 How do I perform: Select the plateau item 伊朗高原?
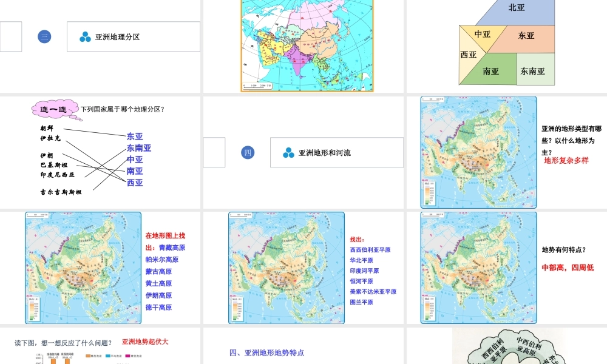(x=158, y=295)
